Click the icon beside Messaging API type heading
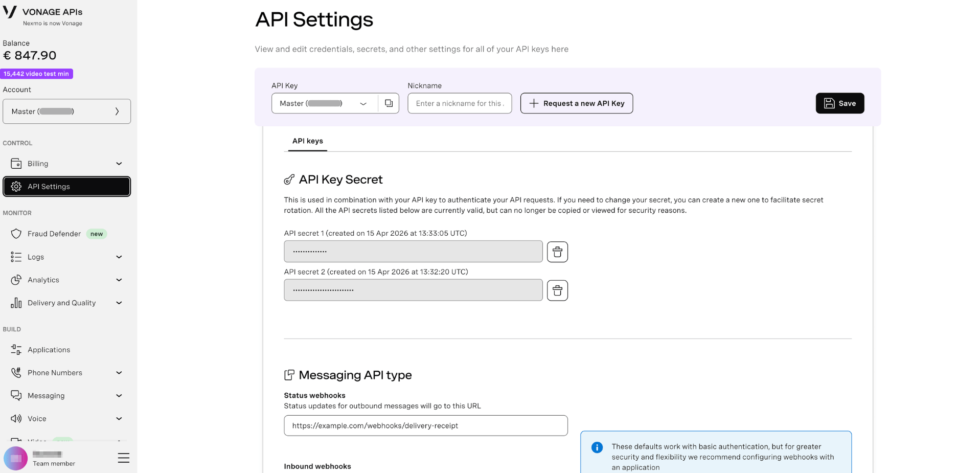The height and width of the screenshot is (473, 980). (x=289, y=375)
